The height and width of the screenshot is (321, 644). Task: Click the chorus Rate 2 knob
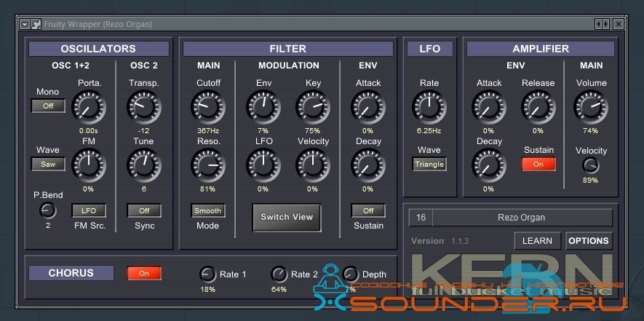point(279,274)
